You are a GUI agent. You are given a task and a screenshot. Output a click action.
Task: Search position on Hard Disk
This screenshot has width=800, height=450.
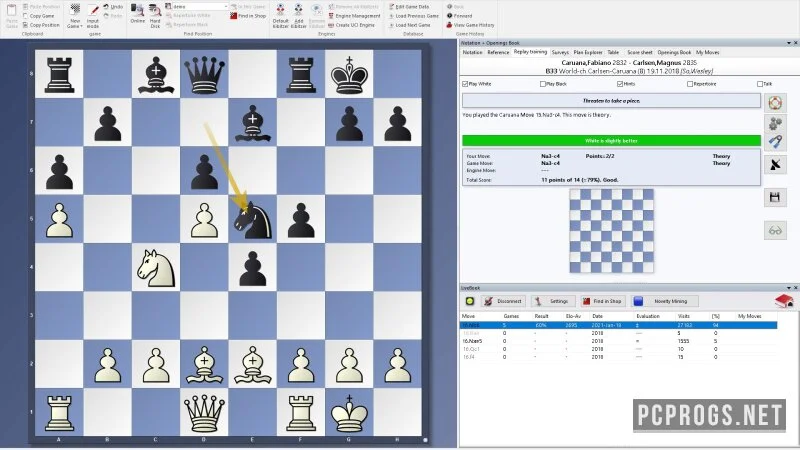coord(155,16)
